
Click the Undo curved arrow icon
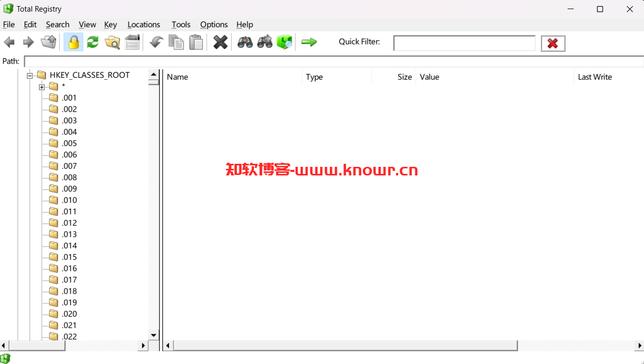pos(156,42)
